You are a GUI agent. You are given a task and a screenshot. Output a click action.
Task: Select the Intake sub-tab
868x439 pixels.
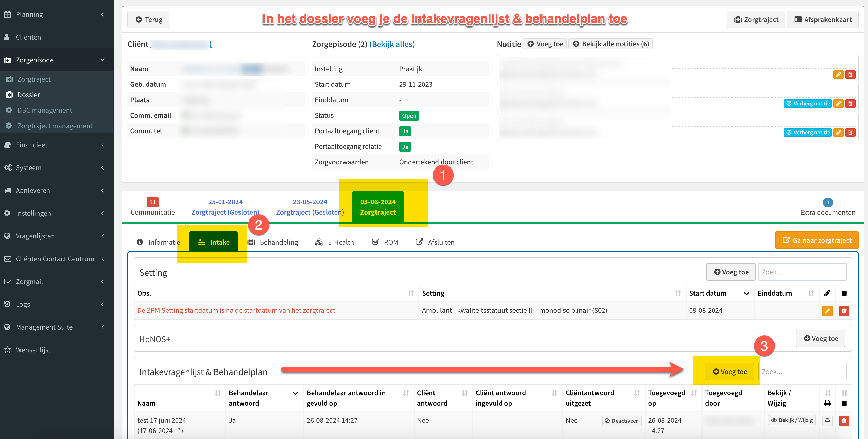(x=213, y=242)
